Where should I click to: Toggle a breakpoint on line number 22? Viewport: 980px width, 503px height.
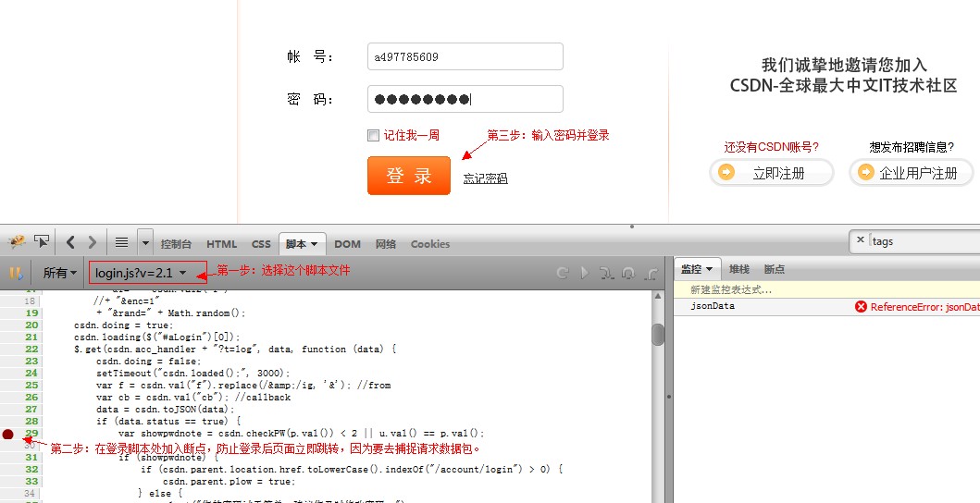pos(31,350)
